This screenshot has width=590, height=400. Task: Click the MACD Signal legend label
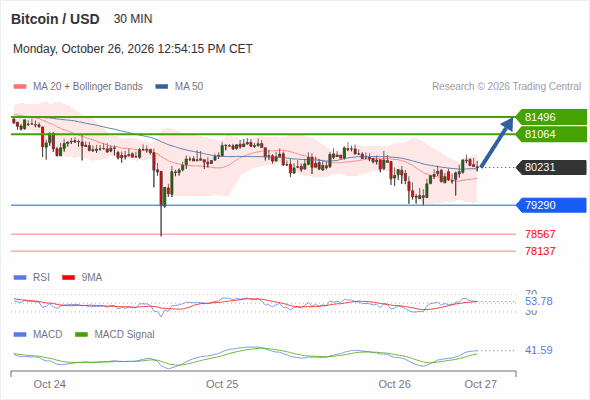pyautogui.click(x=125, y=335)
